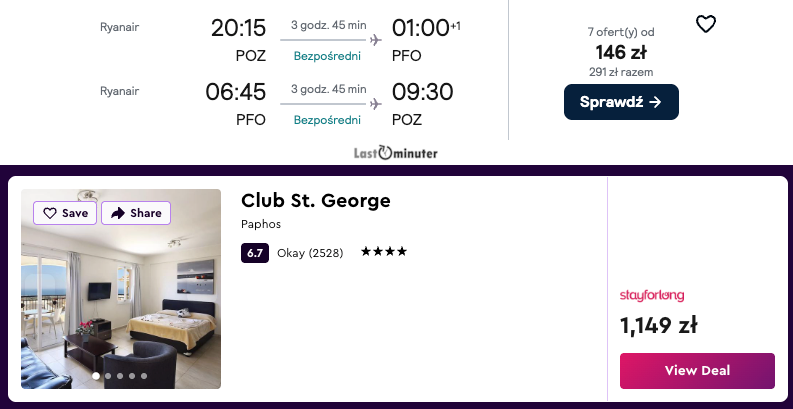Click the stayforlong provider logo
Viewport: 793px width, 409px height.
pos(652,295)
